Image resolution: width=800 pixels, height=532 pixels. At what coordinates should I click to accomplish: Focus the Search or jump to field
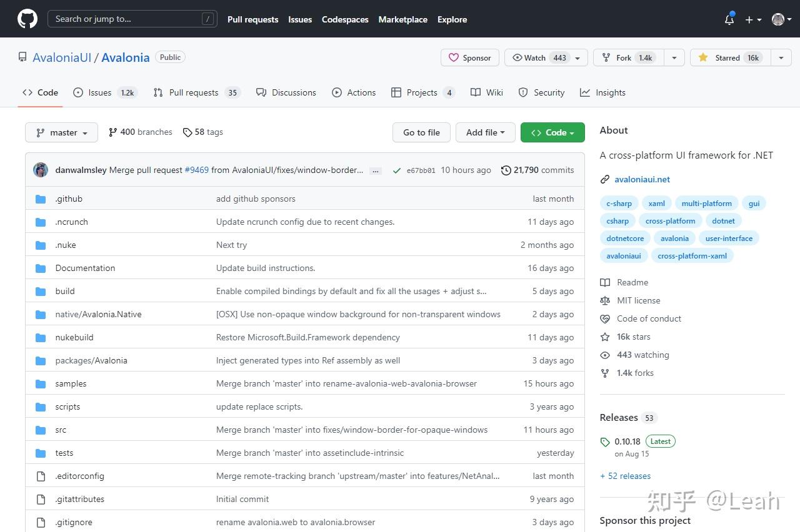point(132,19)
